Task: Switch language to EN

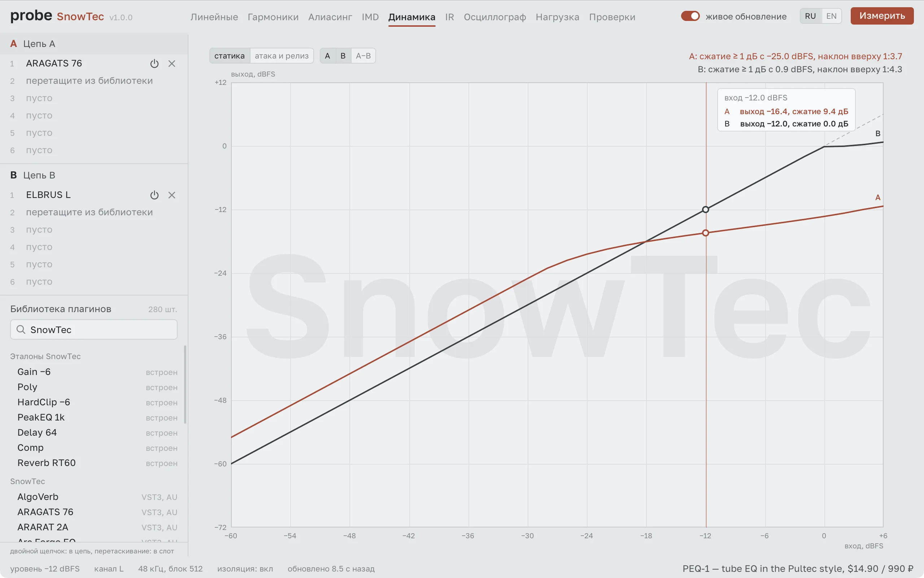Action: click(x=831, y=16)
